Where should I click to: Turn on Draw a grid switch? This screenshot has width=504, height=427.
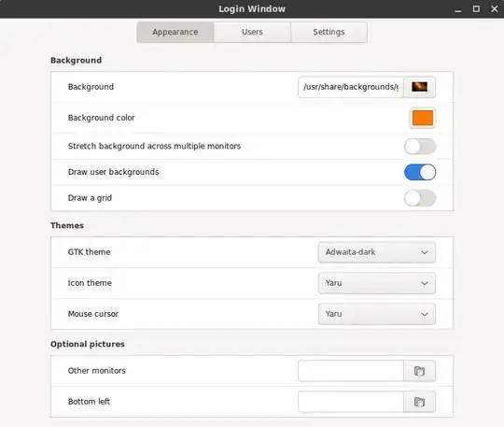420,198
